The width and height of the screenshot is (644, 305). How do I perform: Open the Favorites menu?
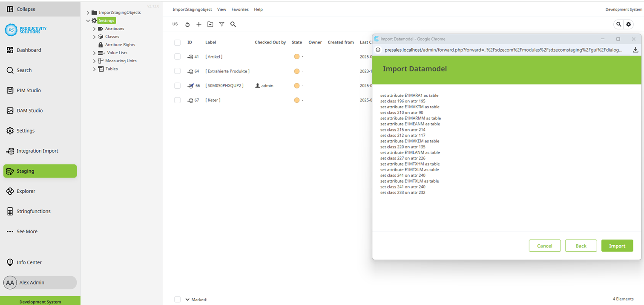tap(240, 9)
